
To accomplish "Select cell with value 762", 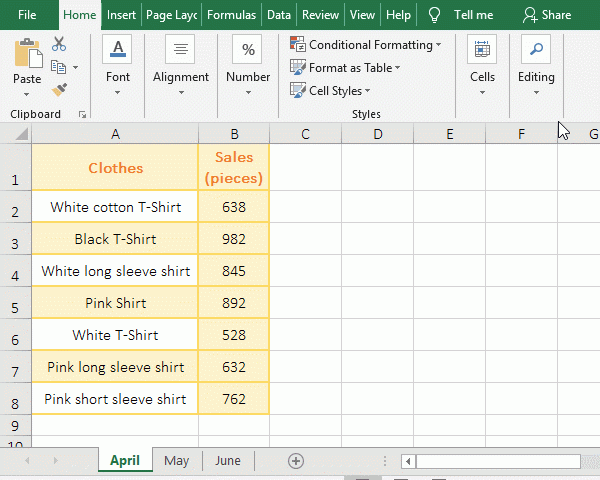I will click(234, 399).
